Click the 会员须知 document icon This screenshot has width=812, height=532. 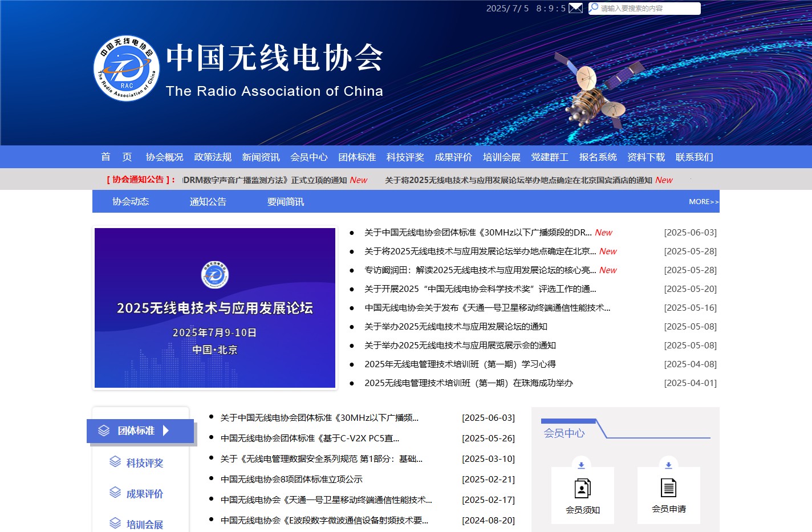pyautogui.click(x=582, y=489)
